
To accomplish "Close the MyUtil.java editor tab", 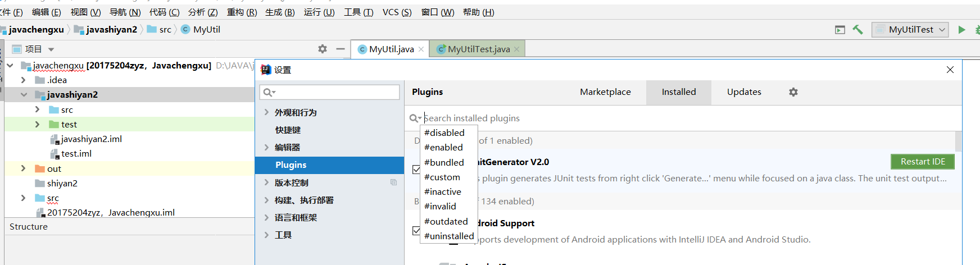I will pos(421,49).
